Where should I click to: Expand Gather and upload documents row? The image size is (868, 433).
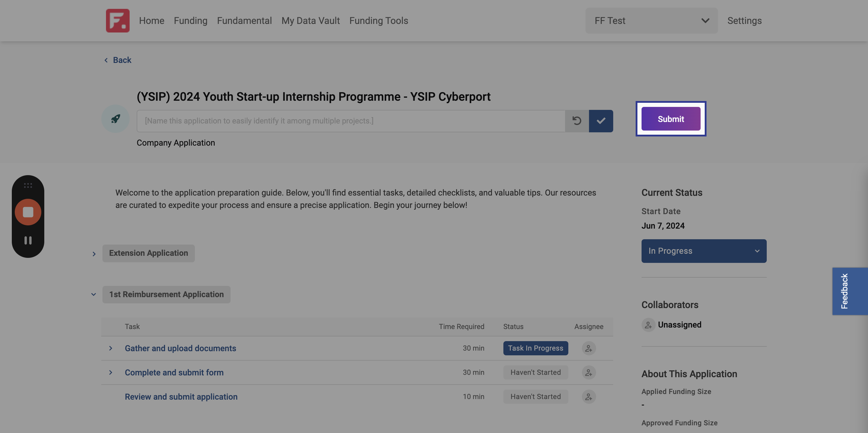110,348
